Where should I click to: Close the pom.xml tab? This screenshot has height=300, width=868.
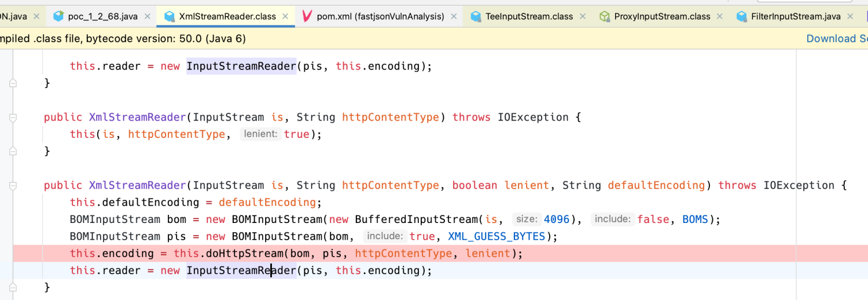coord(454,16)
